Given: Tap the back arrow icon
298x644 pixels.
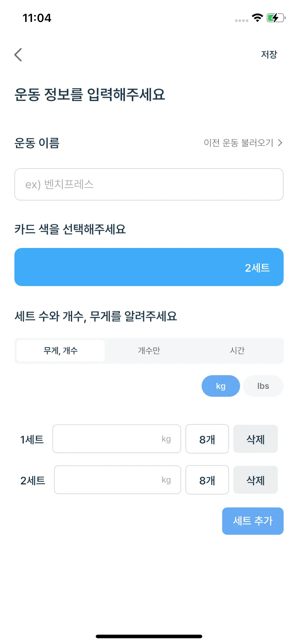Looking at the screenshot, I should 18,55.
